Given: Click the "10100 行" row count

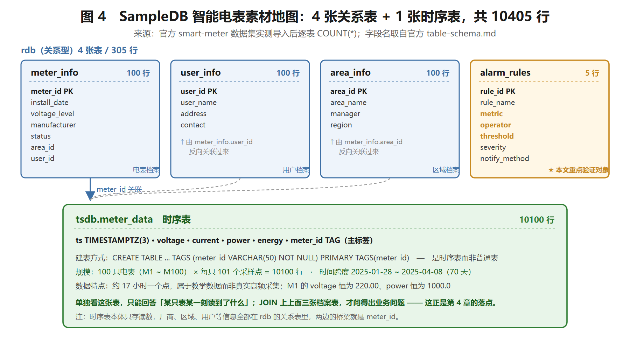Looking at the screenshot, I should (537, 220).
